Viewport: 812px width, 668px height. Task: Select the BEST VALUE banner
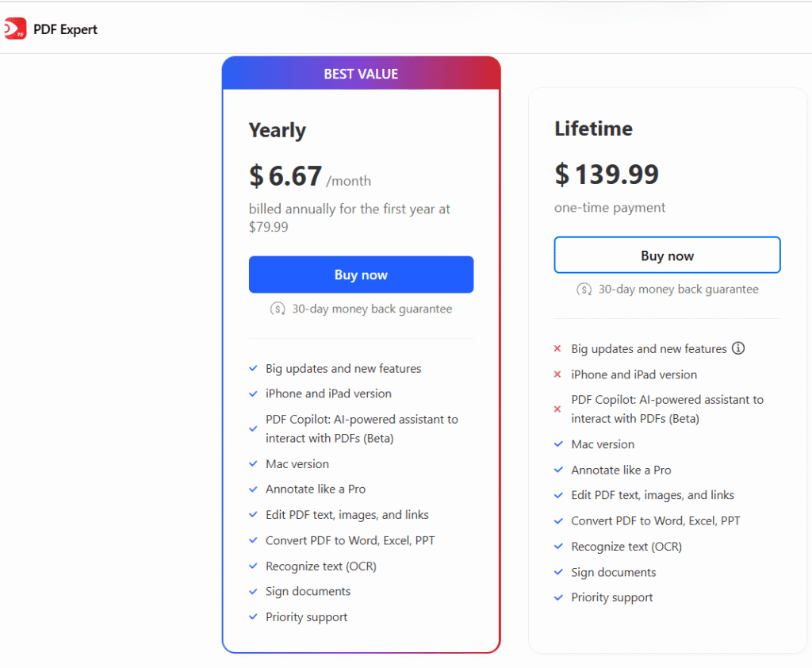(361, 74)
